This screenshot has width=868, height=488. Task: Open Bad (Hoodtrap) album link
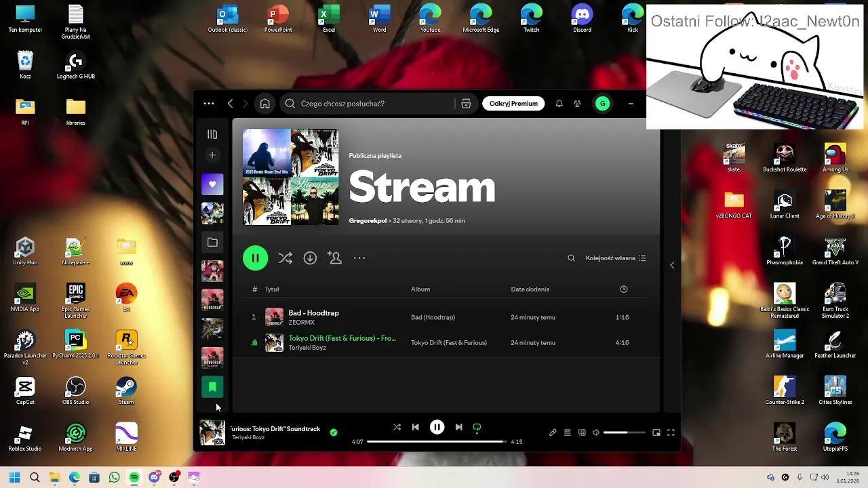(x=433, y=317)
